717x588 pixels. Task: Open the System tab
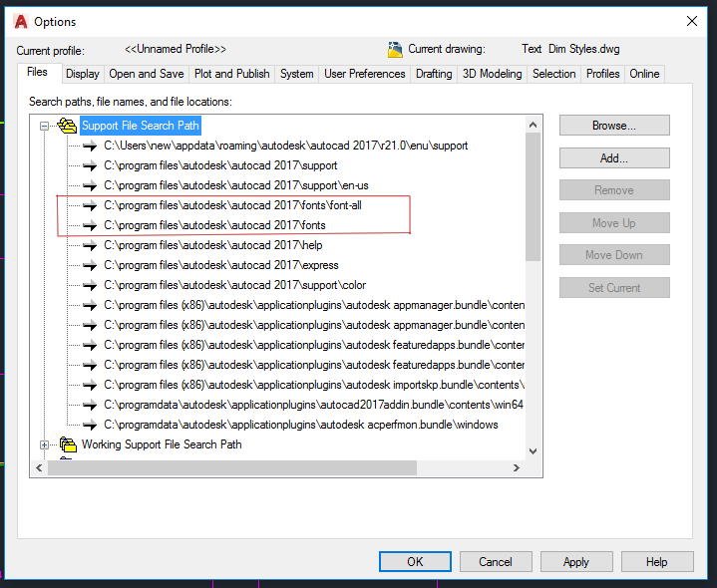click(x=297, y=74)
